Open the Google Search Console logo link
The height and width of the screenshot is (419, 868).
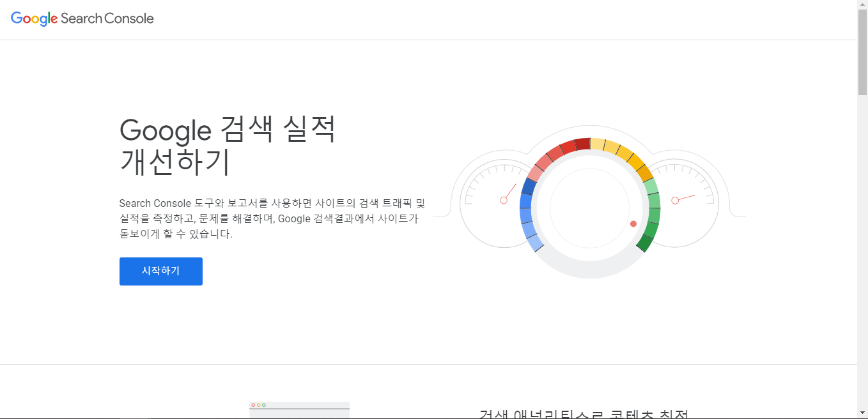[x=82, y=19]
